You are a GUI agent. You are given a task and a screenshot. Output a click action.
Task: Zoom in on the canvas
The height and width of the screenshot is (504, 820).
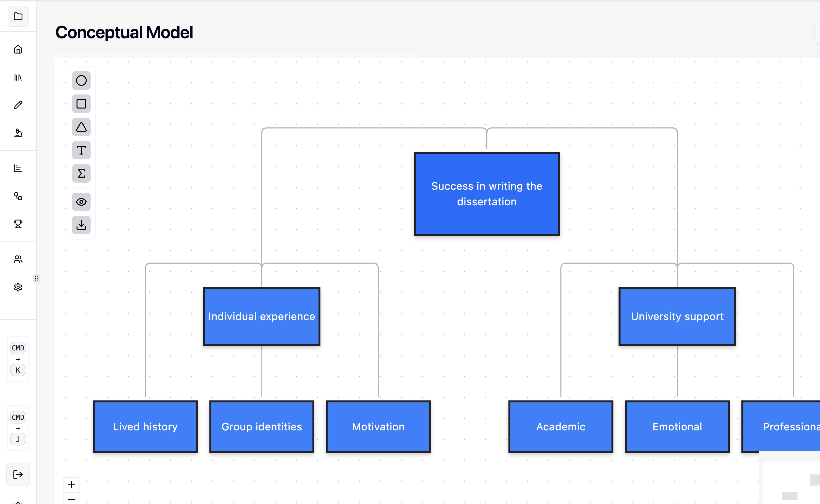71,484
